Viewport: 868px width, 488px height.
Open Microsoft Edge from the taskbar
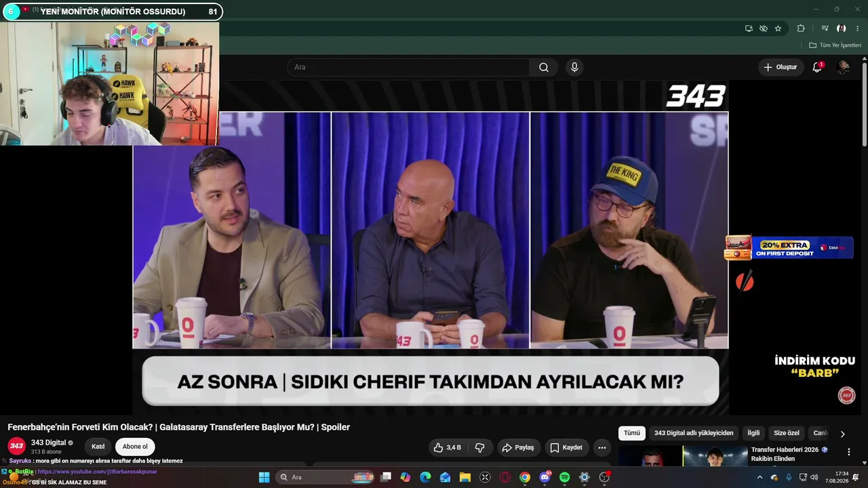pos(425,477)
